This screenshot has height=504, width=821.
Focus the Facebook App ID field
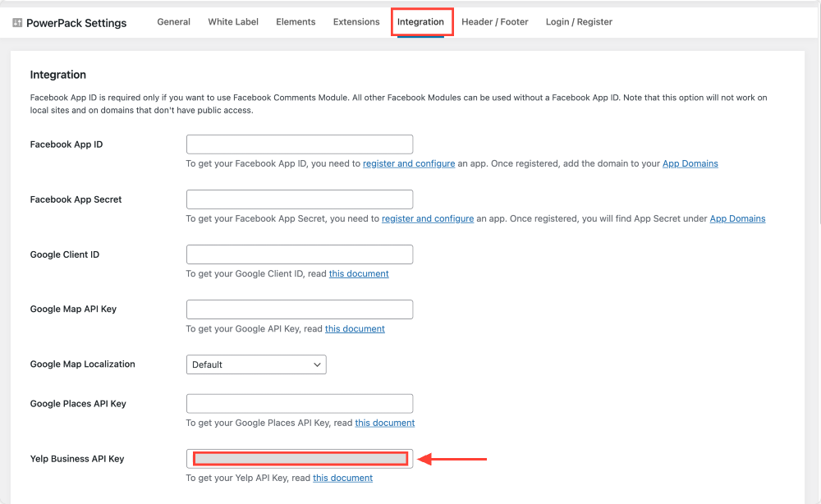pos(300,144)
